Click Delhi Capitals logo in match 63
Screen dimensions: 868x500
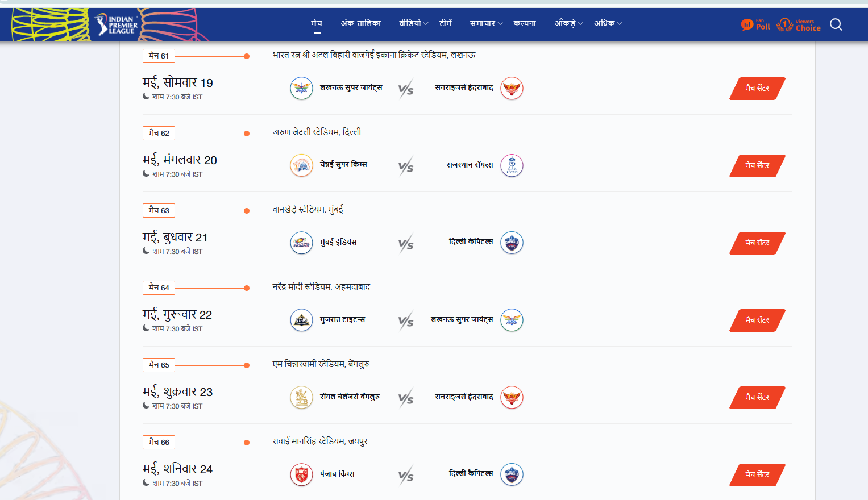click(512, 243)
